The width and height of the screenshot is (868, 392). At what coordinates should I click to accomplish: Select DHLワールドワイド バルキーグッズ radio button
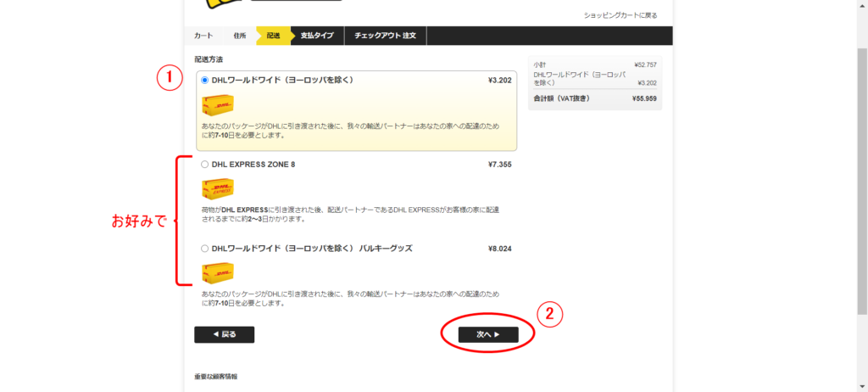[205, 249]
